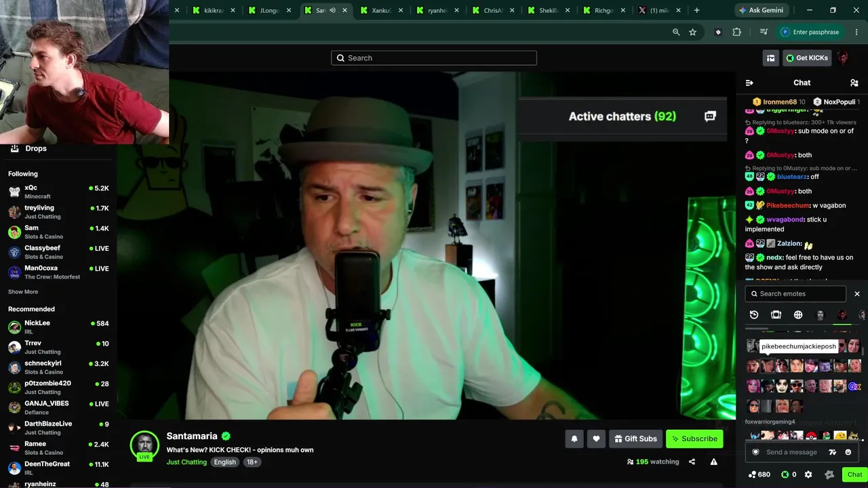
Task: Insert the Pokeball emote
Action: pos(811,436)
